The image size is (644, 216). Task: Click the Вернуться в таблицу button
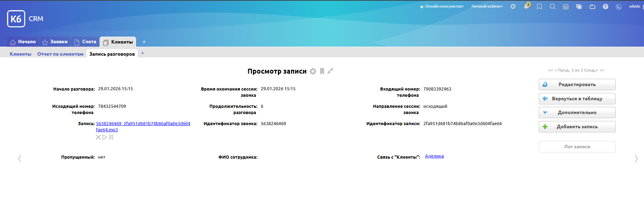[x=577, y=99]
